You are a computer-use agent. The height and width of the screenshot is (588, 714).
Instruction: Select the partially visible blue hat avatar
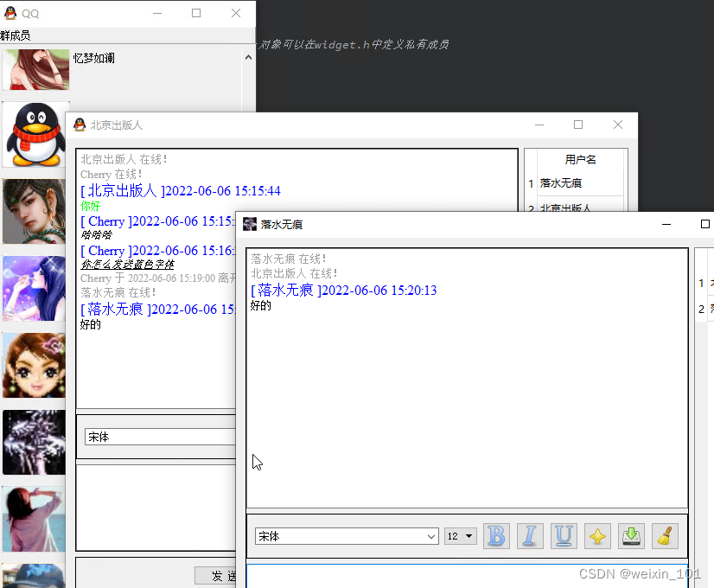point(35,576)
